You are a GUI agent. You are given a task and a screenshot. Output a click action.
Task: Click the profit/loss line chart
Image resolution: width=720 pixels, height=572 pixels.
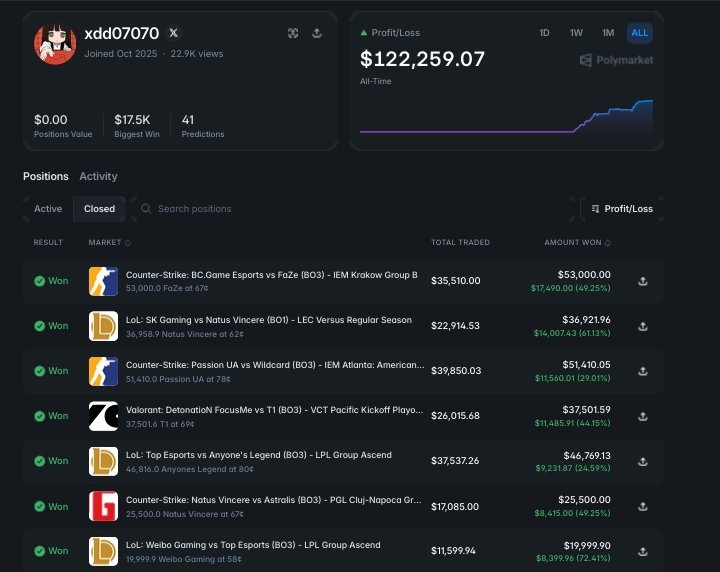pyautogui.click(x=506, y=117)
